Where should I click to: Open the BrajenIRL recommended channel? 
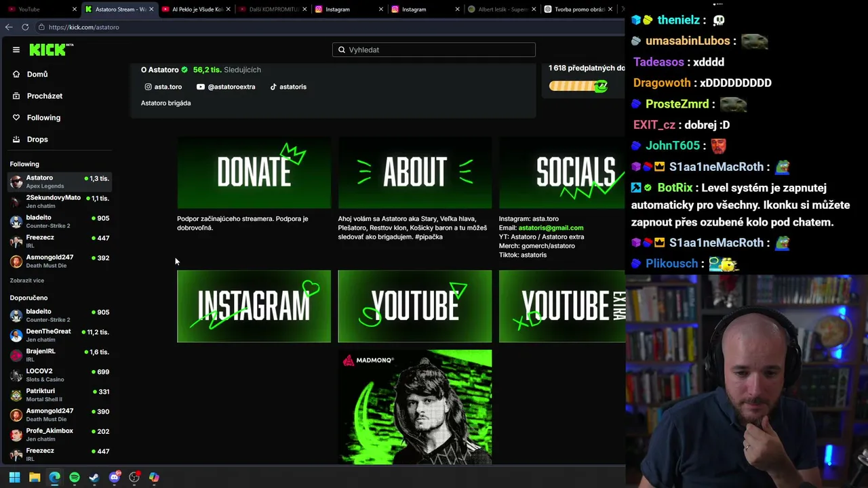tap(60, 355)
